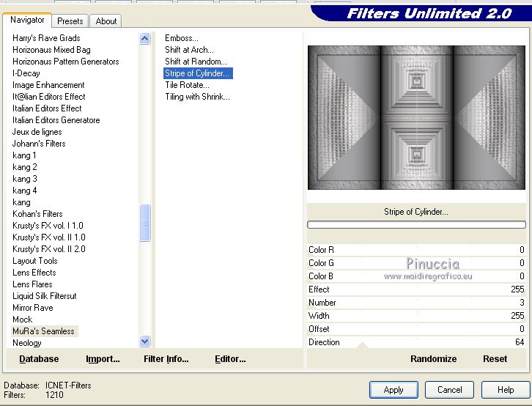
Task: Switch to the Navigator tab
Action: coord(27,20)
